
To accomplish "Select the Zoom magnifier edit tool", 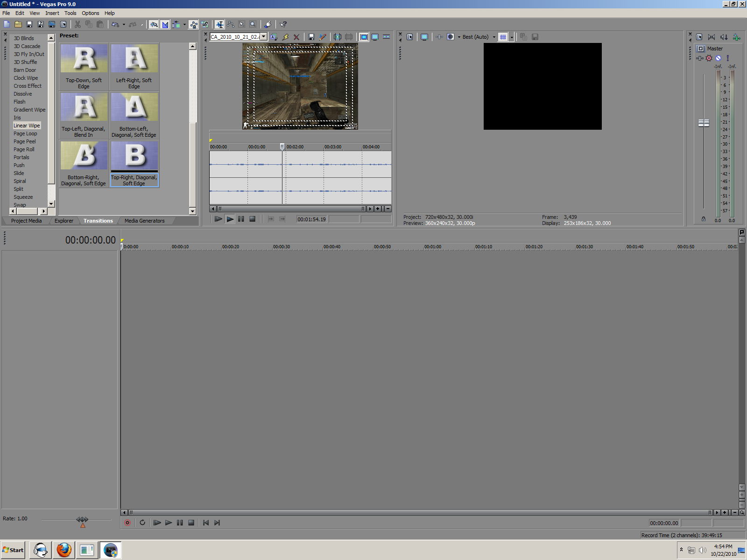I will coord(253,24).
